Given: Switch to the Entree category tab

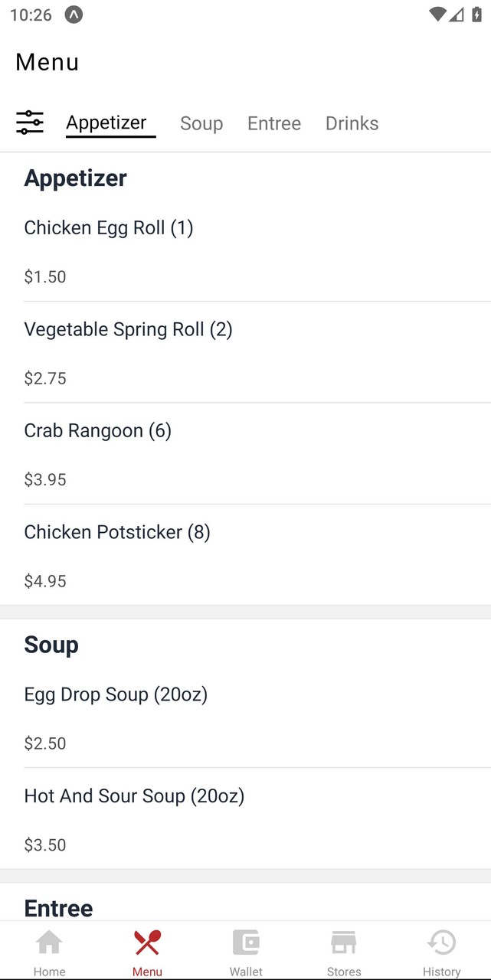Looking at the screenshot, I should (x=274, y=123).
